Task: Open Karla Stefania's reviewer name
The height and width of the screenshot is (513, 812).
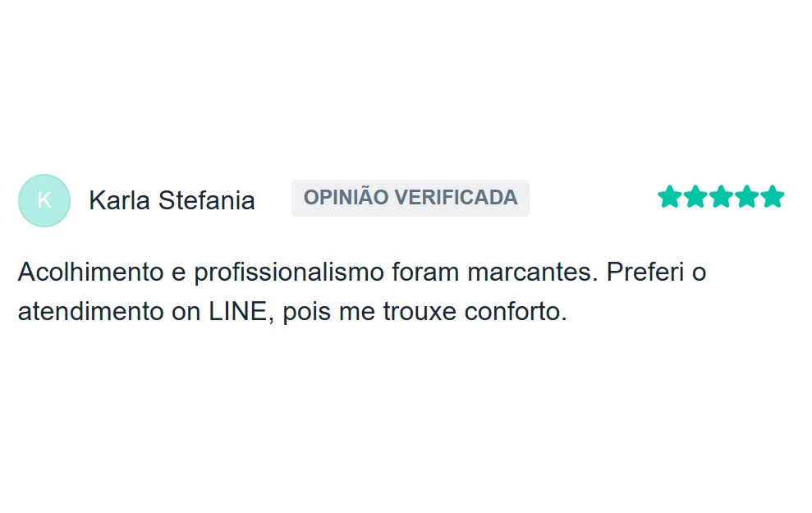Action: [x=172, y=200]
